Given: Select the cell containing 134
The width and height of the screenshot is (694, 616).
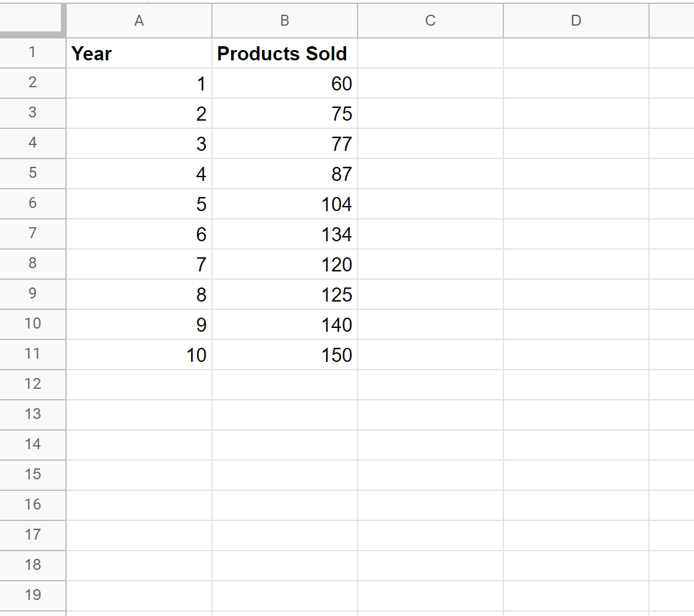Looking at the screenshot, I should pos(284,234).
